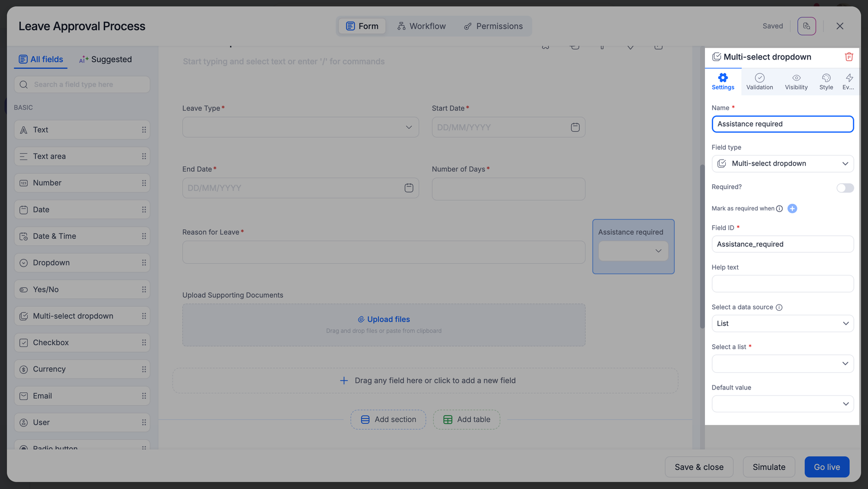868x489 pixels.
Task: Open the Field type dropdown
Action: (782, 164)
